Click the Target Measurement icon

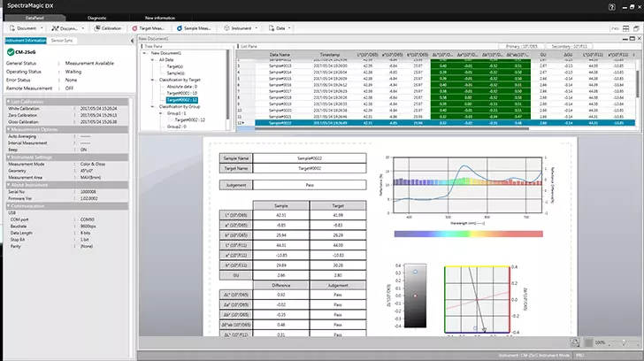[134, 28]
